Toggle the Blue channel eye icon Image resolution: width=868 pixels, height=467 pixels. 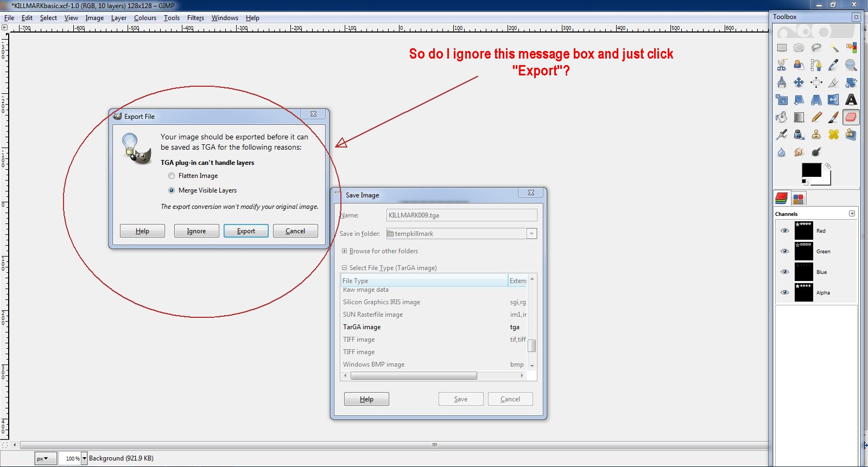pyautogui.click(x=784, y=272)
